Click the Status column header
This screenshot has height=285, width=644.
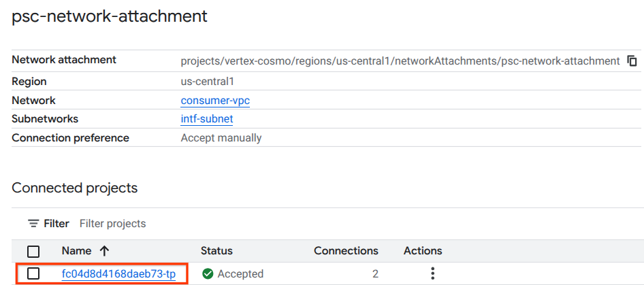point(216,251)
